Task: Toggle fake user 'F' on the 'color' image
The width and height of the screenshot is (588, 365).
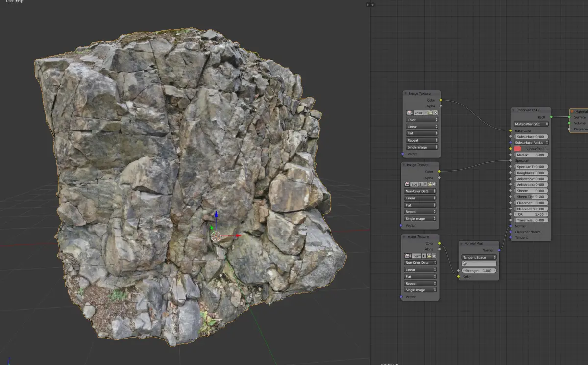Action: pos(425,113)
